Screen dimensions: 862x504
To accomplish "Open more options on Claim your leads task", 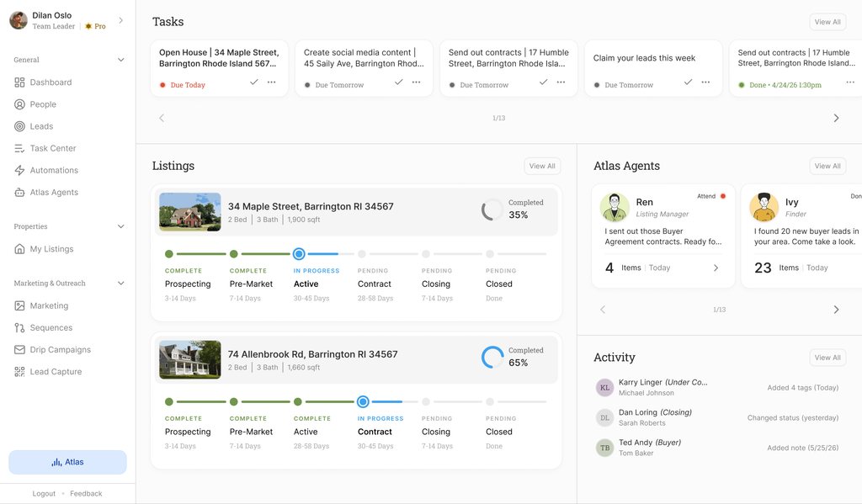I will tap(705, 82).
